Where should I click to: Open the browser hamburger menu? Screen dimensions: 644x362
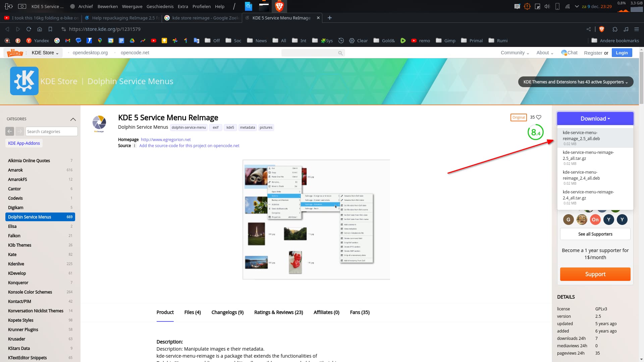click(637, 29)
